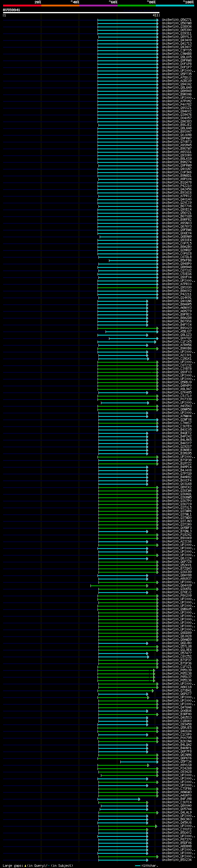Select label UniRef100_Q42456
197x868 pixels.
pos(177,189)
